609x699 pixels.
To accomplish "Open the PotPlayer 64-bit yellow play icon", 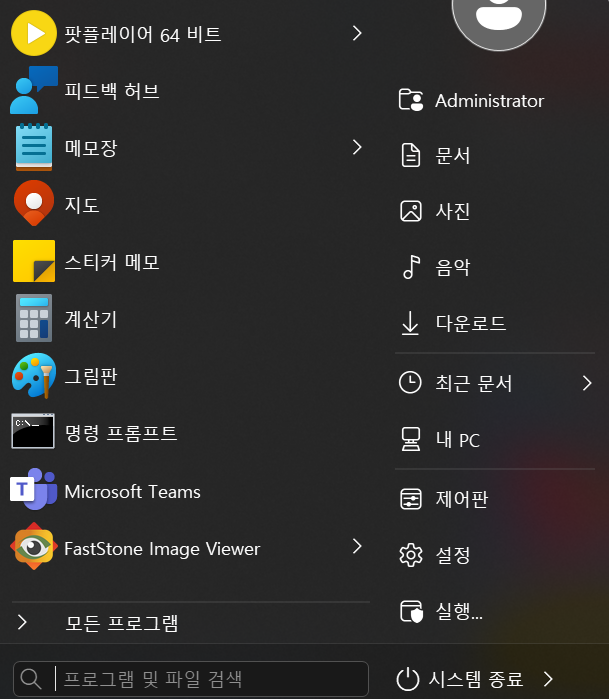I will click(34, 33).
